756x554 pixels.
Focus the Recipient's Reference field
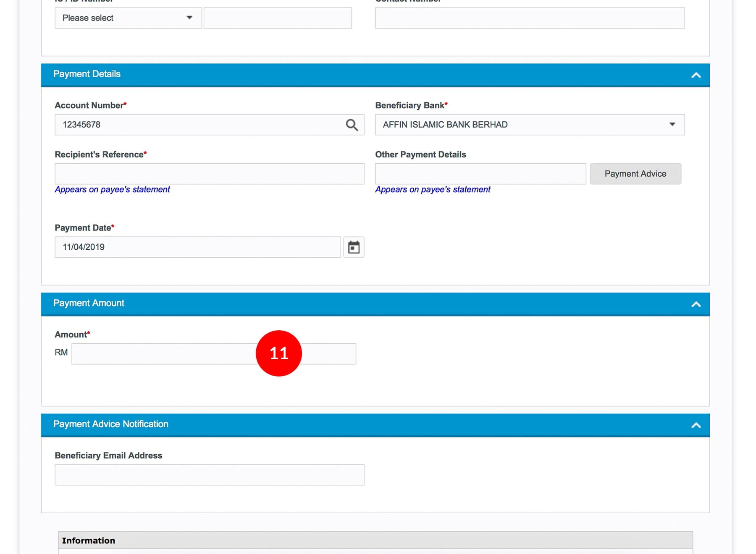tap(209, 174)
